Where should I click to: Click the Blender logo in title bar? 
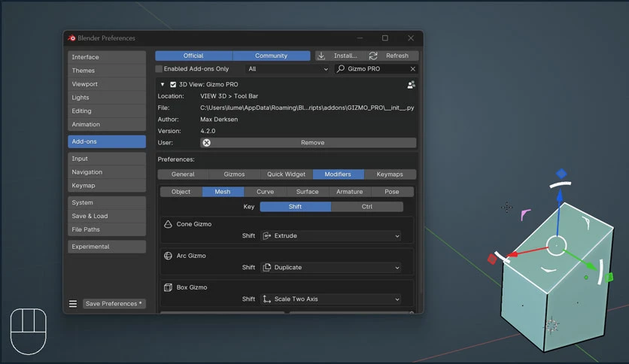point(71,38)
